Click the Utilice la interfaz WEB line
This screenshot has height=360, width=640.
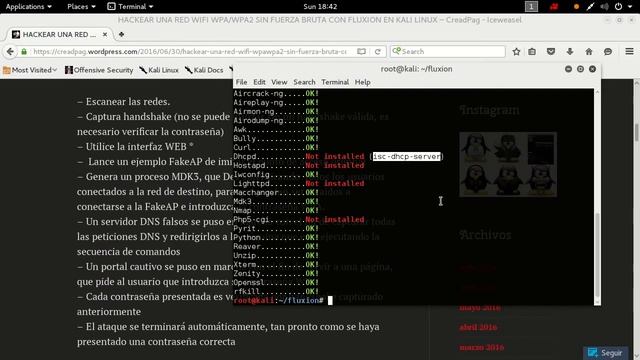[136, 147]
